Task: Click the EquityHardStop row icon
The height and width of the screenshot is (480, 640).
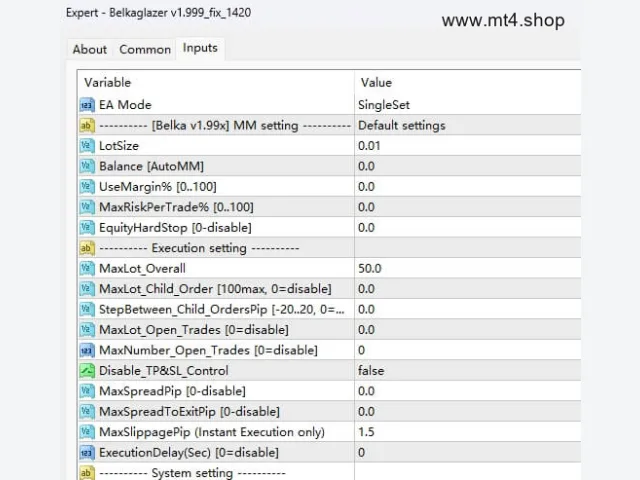Action: point(87,227)
